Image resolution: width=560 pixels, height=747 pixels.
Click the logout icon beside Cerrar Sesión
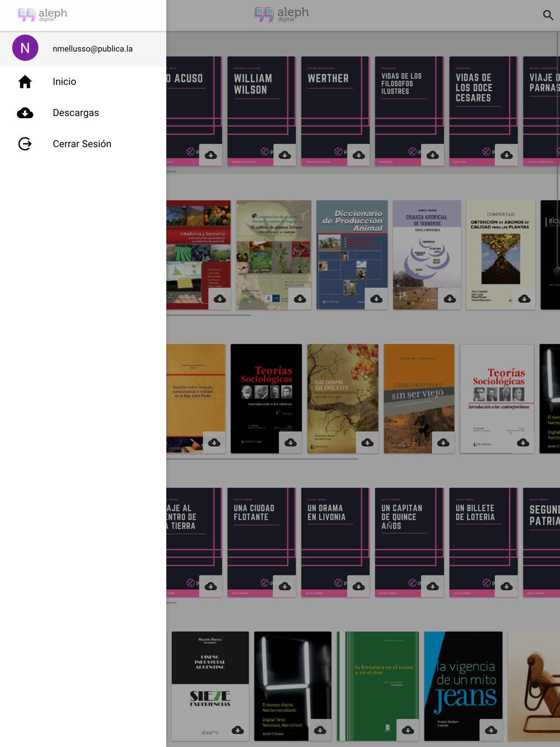click(25, 144)
